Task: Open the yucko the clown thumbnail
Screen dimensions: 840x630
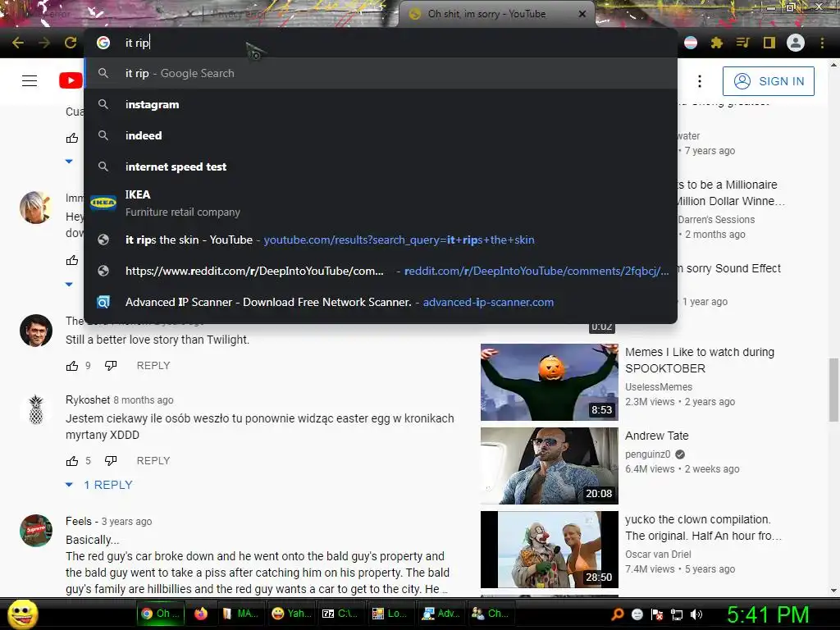Action: 549,550
